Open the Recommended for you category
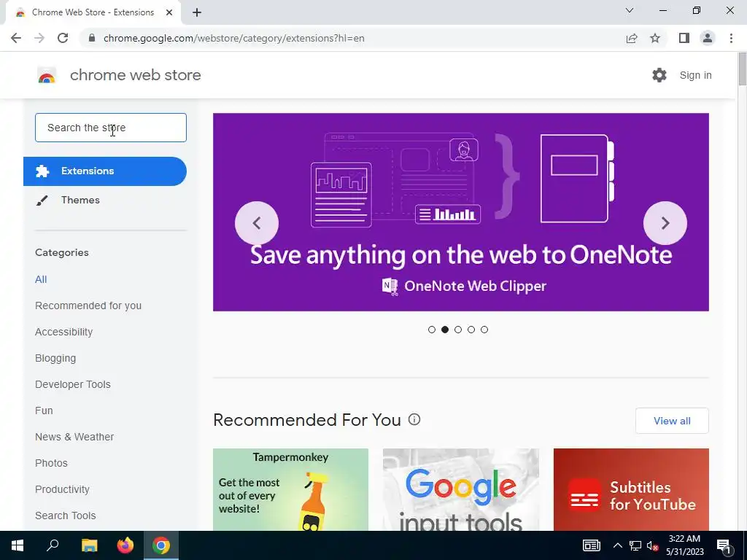Viewport: 747px width, 560px height. tap(88, 306)
